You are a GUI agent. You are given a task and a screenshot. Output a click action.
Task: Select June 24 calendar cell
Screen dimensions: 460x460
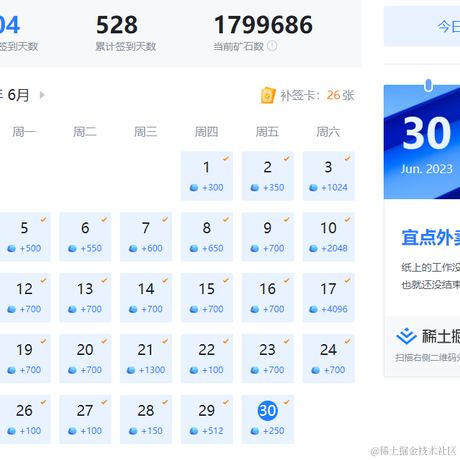pos(329,359)
